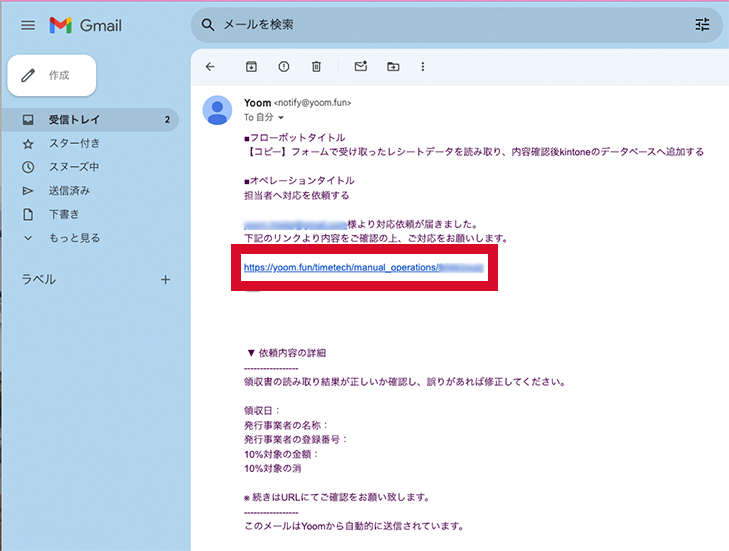Image resolution: width=729 pixels, height=551 pixels.
Task: Report this email as spam
Action: pos(284,67)
